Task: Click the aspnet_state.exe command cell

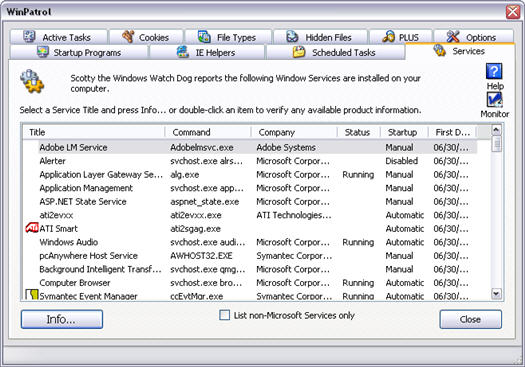Action: (205, 202)
